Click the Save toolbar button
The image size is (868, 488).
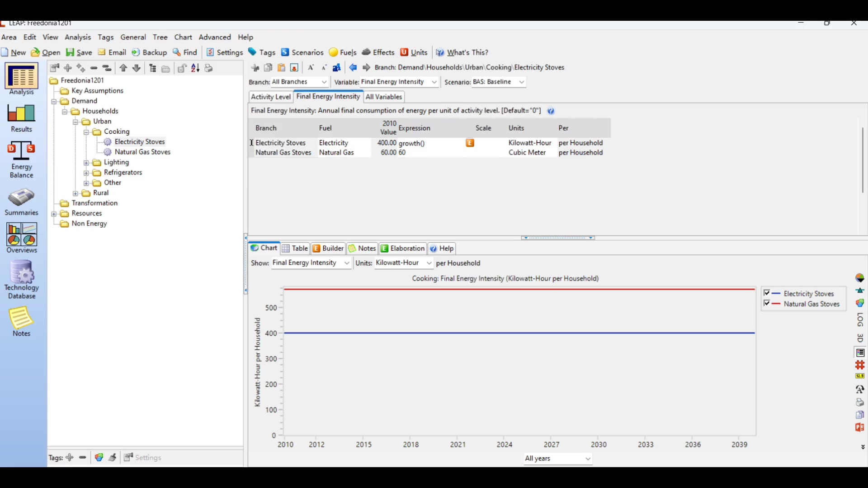point(79,52)
